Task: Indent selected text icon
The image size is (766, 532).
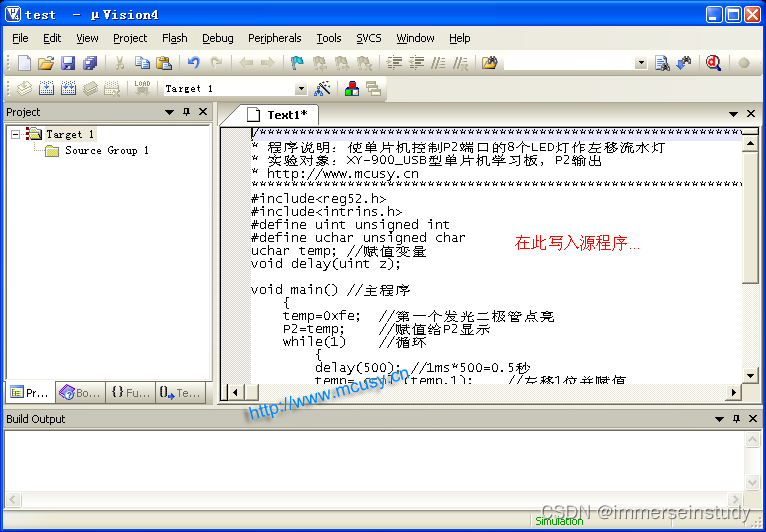Action: click(394, 63)
